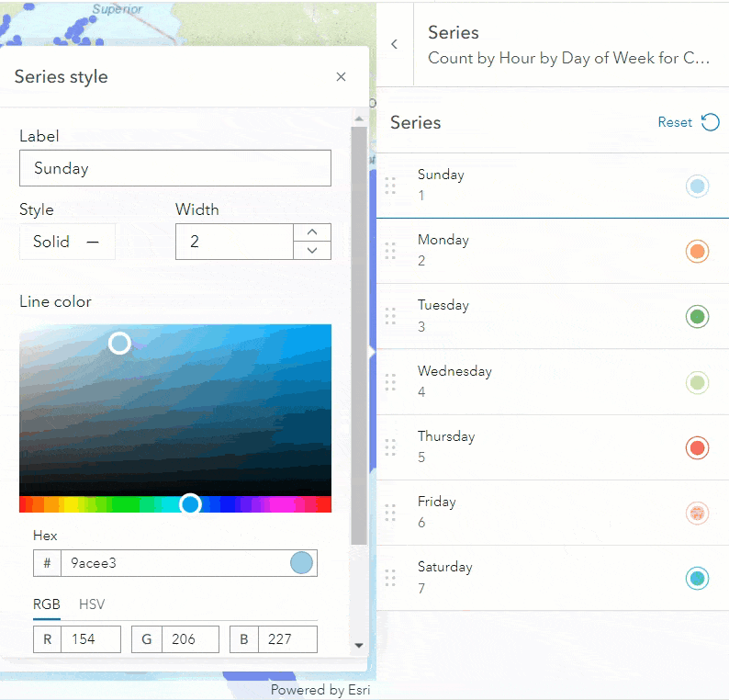The width and height of the screenshot is (729, 700).
Task: Decrease line width with down arrow
Action: [x=312, y=250]
